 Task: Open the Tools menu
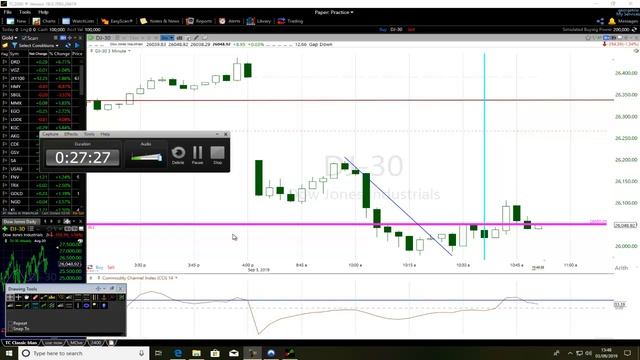pyautogui.click(x=25, y=12)
